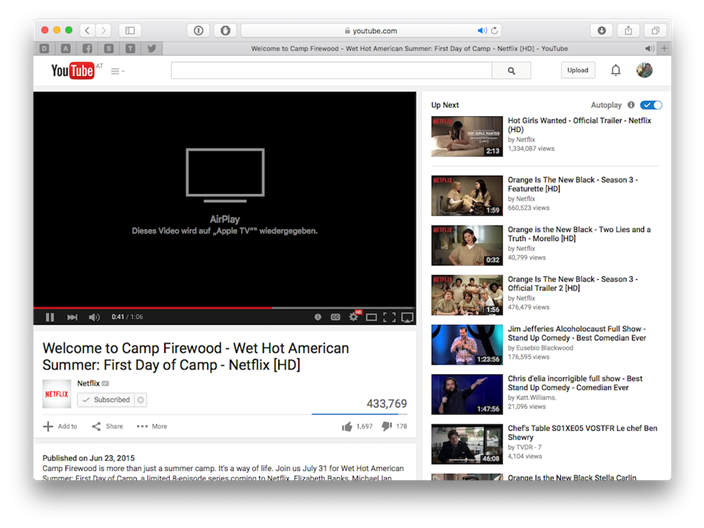The image size is (704, 528).
Task: Open AirPlay menu in player
Action: (407, 317)
